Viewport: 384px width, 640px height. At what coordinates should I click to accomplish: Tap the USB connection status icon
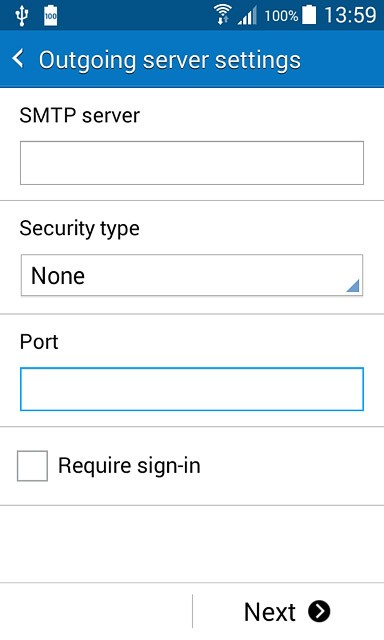[22, 16]
